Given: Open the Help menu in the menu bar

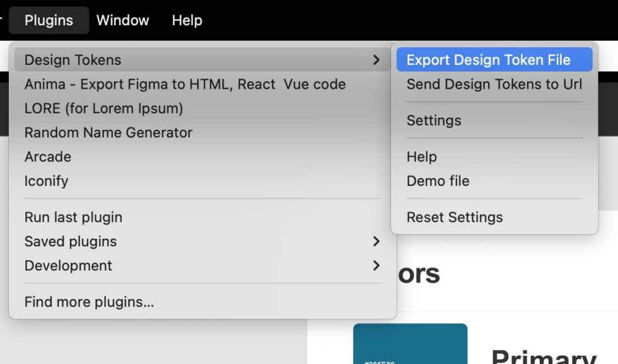Looking at the screenshot, I should (x=187, y=20).
